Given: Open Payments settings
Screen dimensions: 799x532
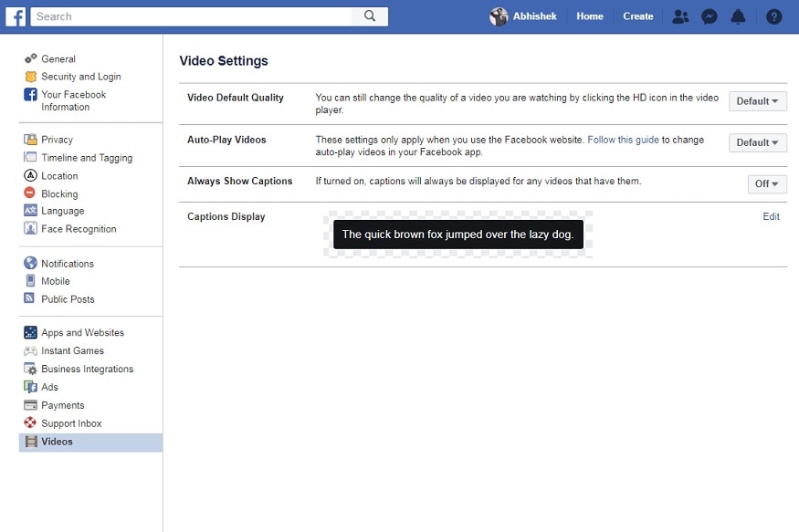Looking at the screenshot, I should point(63,405).
